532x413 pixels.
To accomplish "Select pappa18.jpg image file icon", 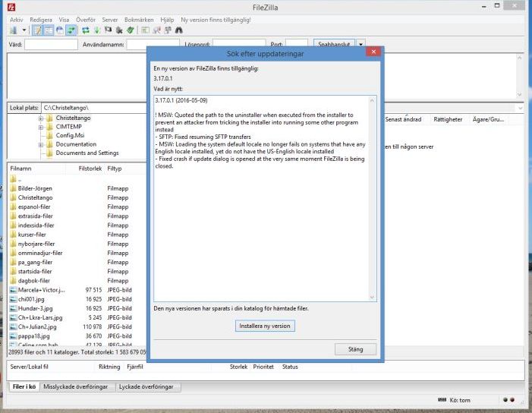I will click(x=13, y=336).
